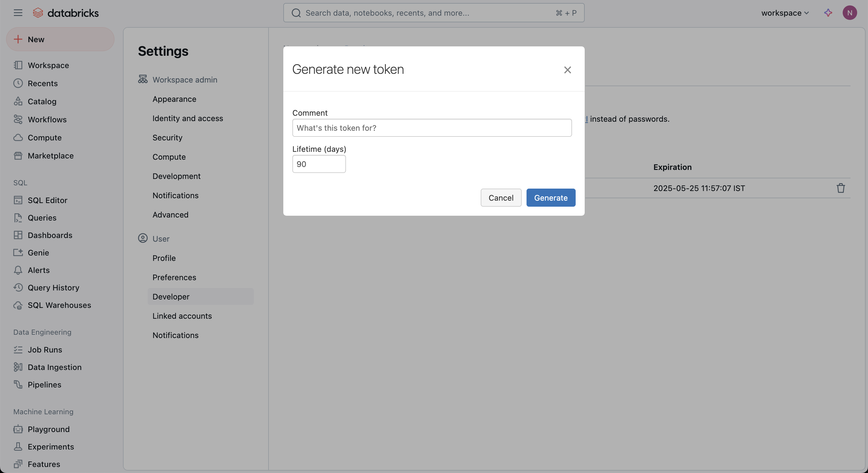Click the top search bar
868x473 pixels.
click(433, 13)
